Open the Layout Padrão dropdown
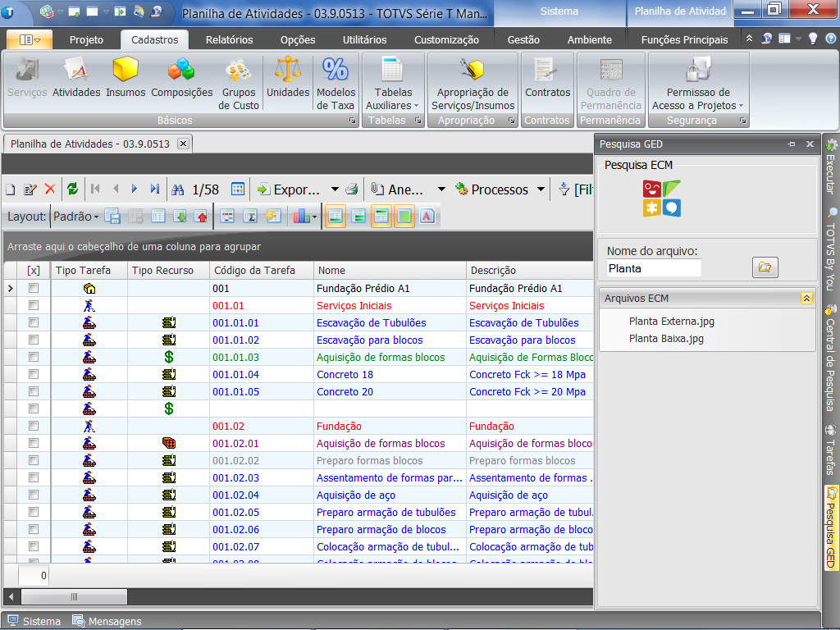Screen dimensions: 840x630 76,217
